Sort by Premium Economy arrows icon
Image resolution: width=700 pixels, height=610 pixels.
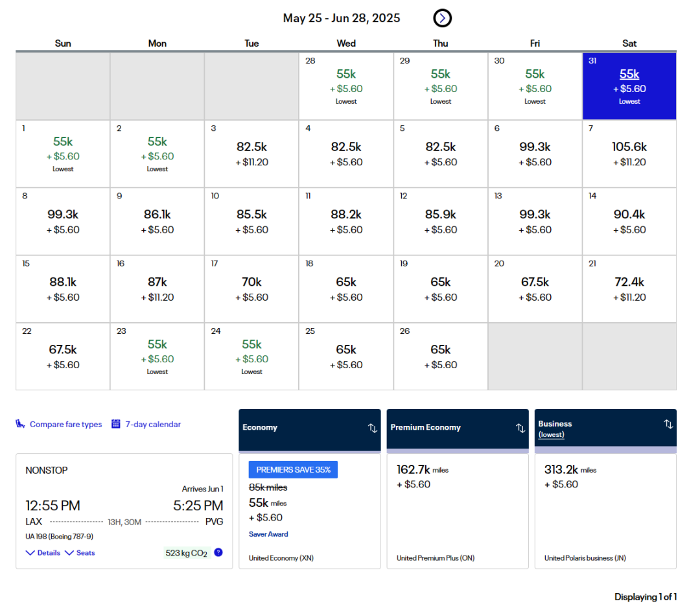[520, 428]
